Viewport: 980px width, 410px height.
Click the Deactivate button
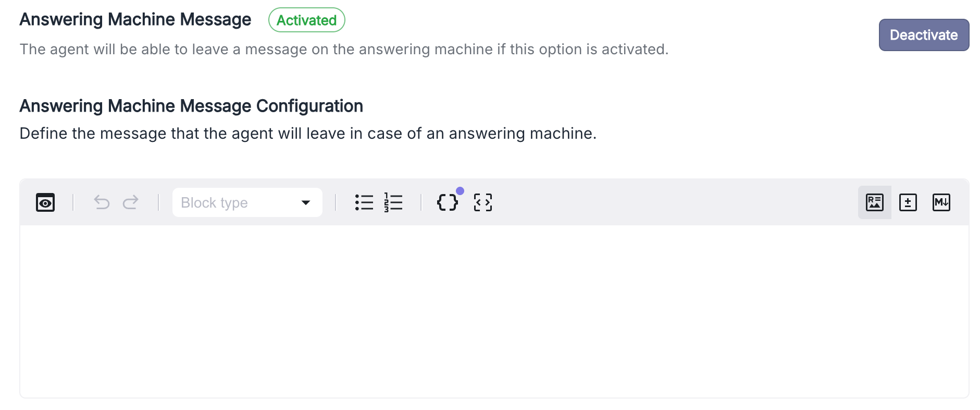point(924,35)
